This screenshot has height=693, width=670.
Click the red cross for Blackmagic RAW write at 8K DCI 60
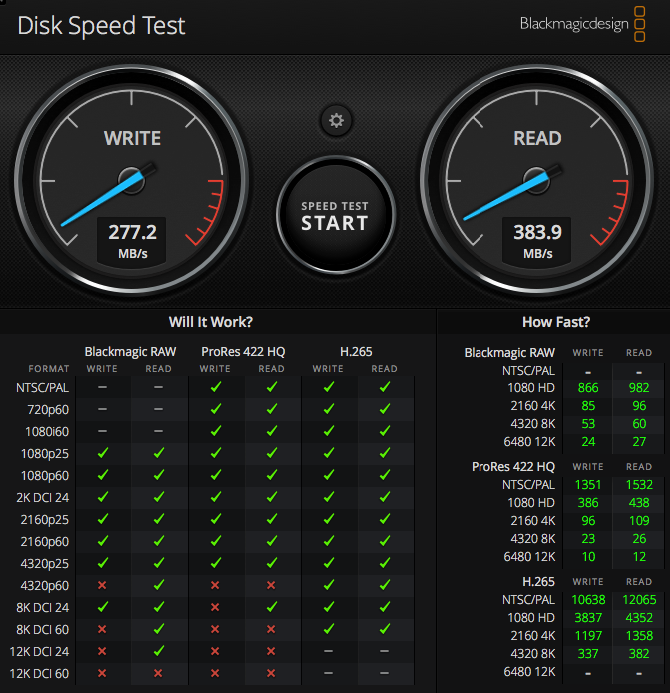102,629
